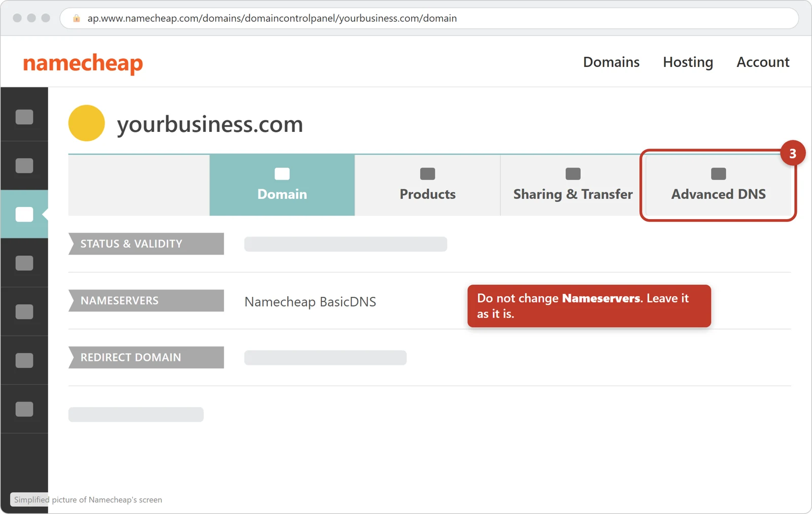
Task: Open the Account menu in header
Action: pos(763,62)
